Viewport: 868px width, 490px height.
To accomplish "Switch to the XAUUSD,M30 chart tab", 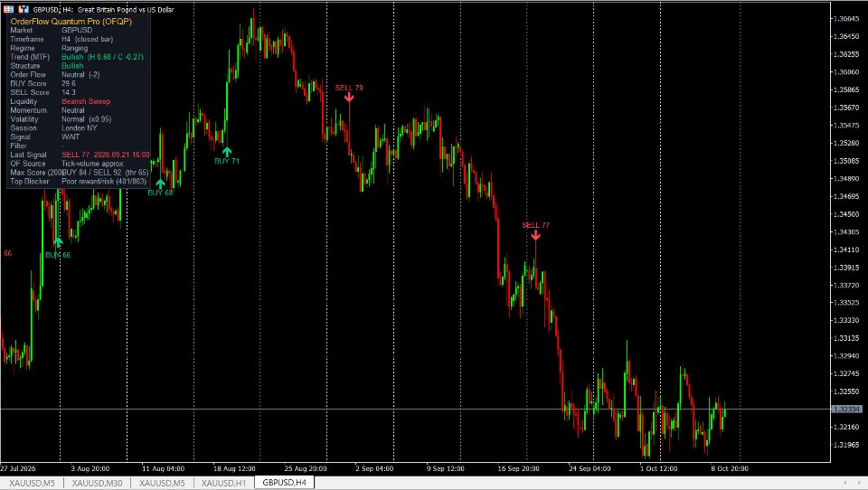I will tap(97, 483).
